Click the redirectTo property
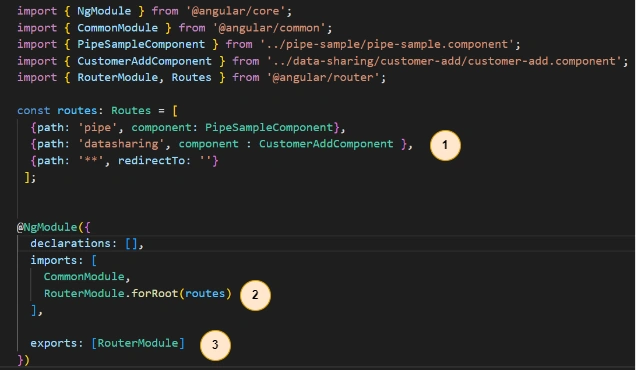Screen dimensions: 637x371 151,161
